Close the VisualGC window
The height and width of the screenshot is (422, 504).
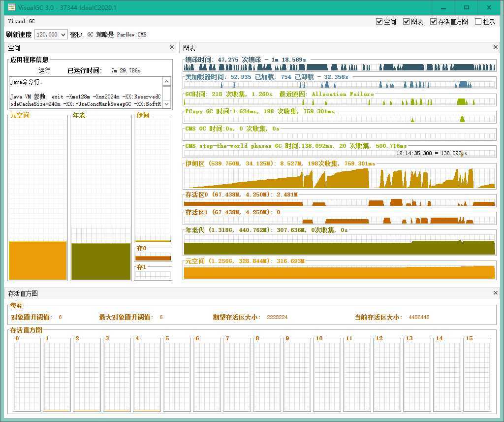pos(489,7)
